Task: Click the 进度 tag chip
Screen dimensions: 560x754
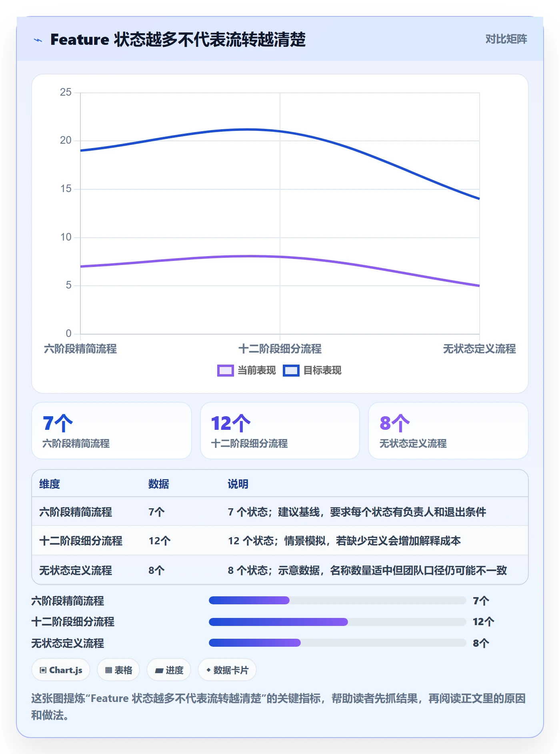Action: point(169,670)
